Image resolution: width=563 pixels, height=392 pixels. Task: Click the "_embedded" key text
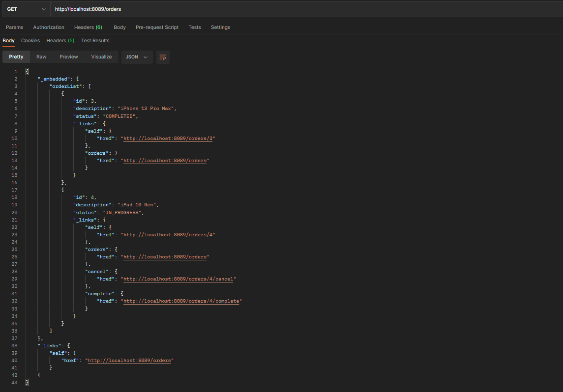[54, 79]
